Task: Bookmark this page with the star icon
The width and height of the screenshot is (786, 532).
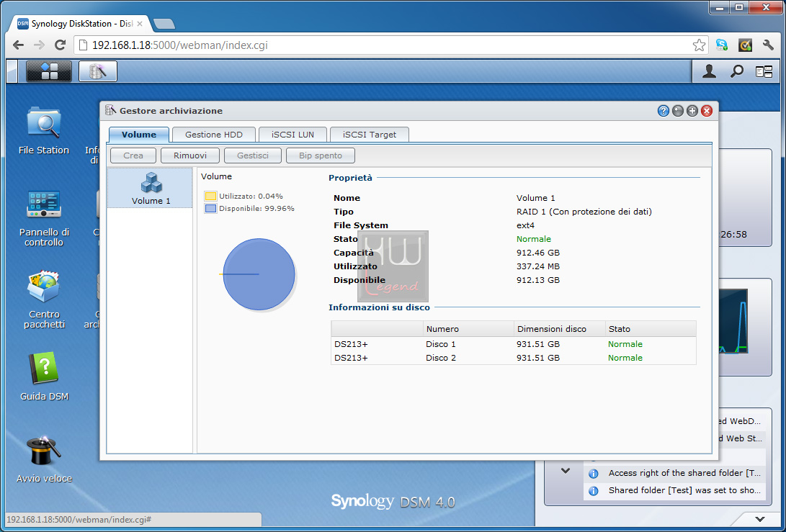Action: (x=699, y=45)
